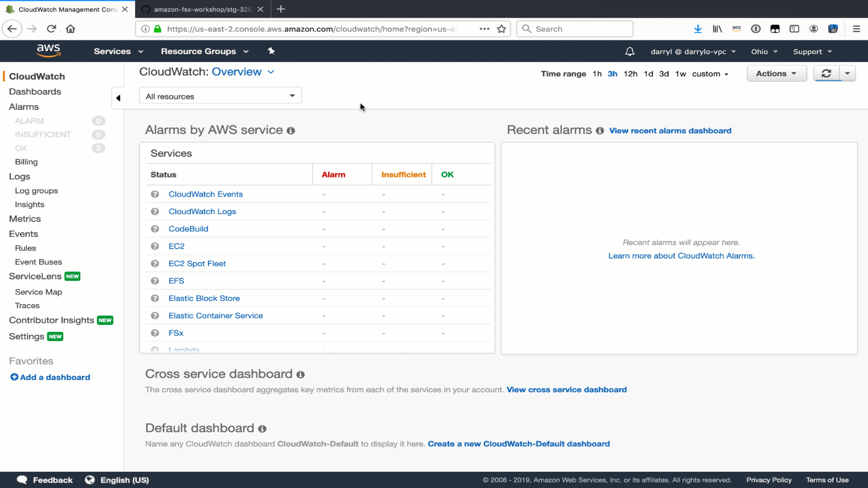Viewport: 868px width, 488px height.
Task: Collapse the CloudWatch side navigation
Action: pos(118,98)
